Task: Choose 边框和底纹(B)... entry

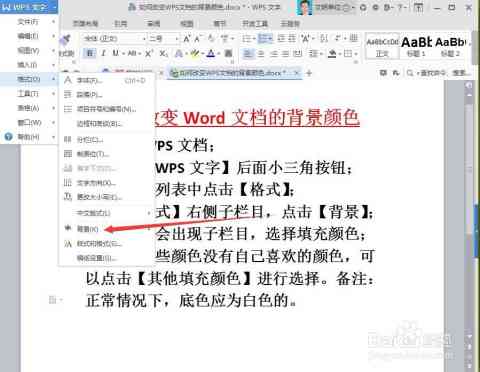Action: [107, 124]
